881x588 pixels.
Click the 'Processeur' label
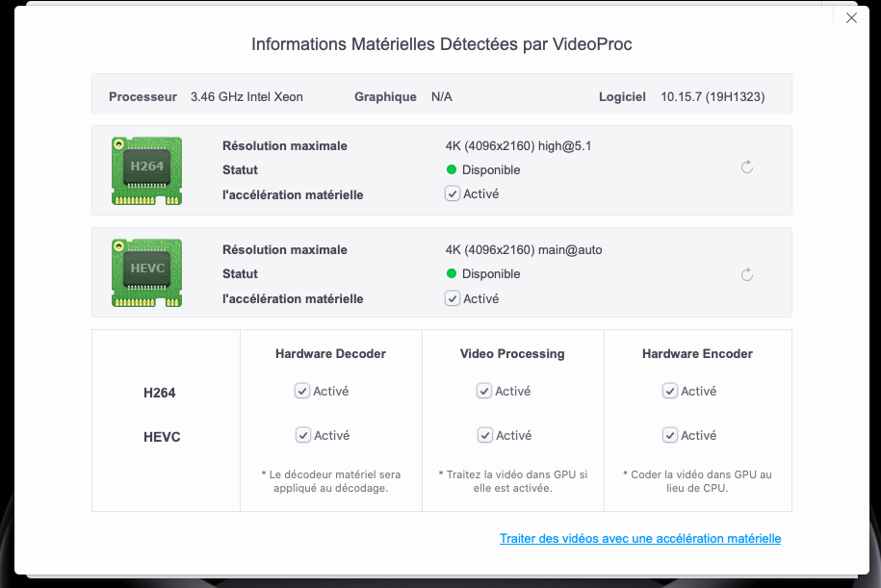tap(143, 96)
